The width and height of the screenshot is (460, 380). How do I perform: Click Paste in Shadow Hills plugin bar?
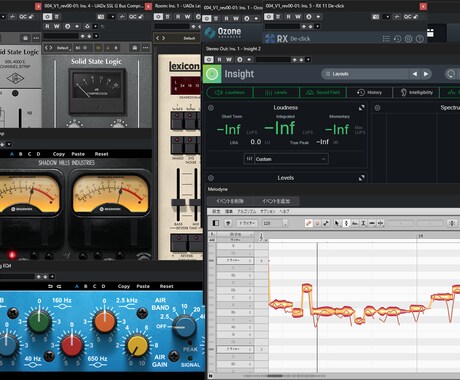click(78, 154)
